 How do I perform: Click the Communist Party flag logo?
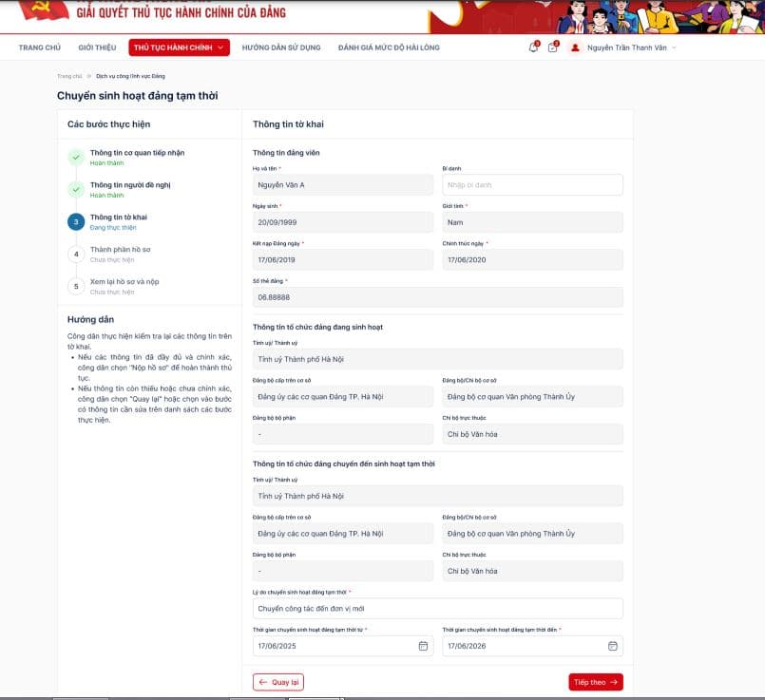tap(45, 10)
